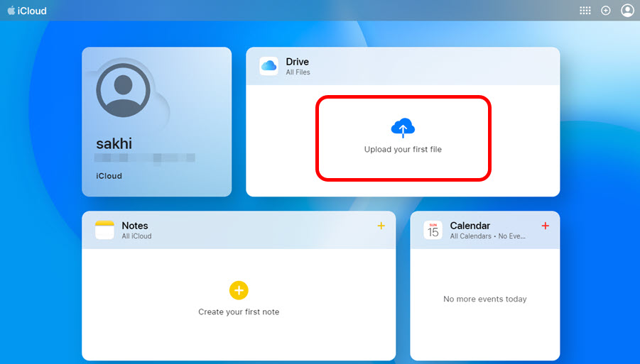This screenshot has height=364, width=640.
Task: Click the circled plus create icon in header
Action: tap(606, 11)
